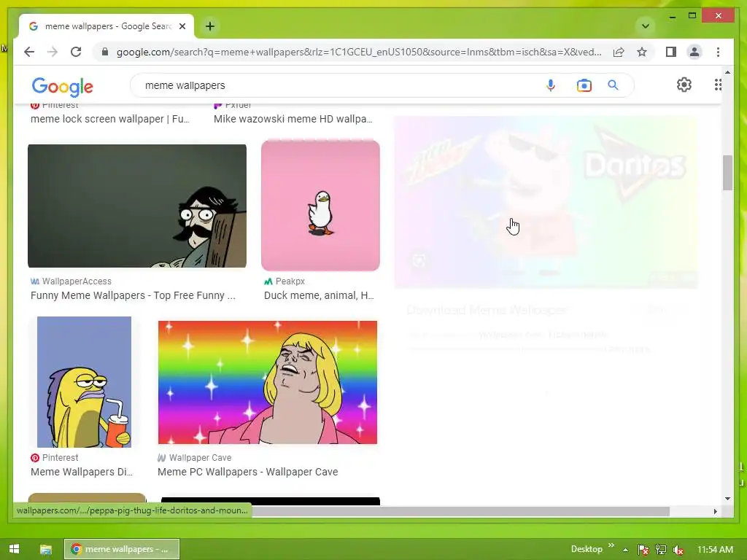Expand the Desktop toolbar chevron
The width and height of the screenshot is (747, 560).
click(611, 545)
